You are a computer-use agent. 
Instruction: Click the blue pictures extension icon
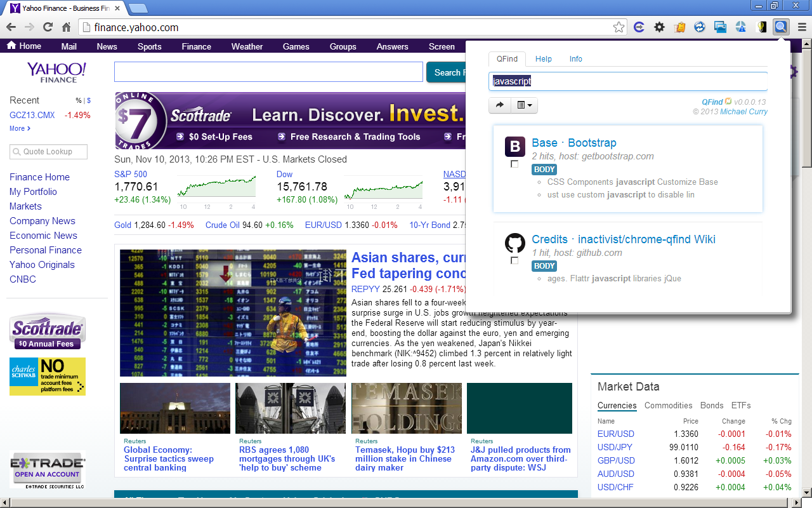pos(720,27)
